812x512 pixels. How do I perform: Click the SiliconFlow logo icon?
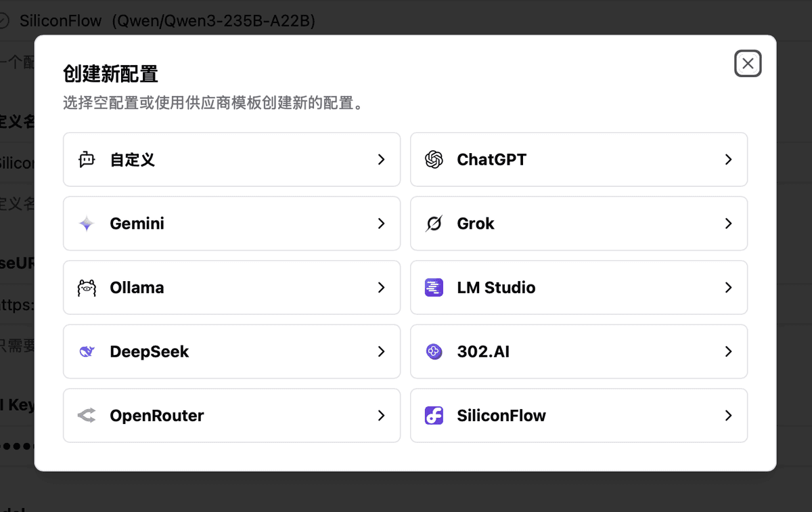(434, 416)
